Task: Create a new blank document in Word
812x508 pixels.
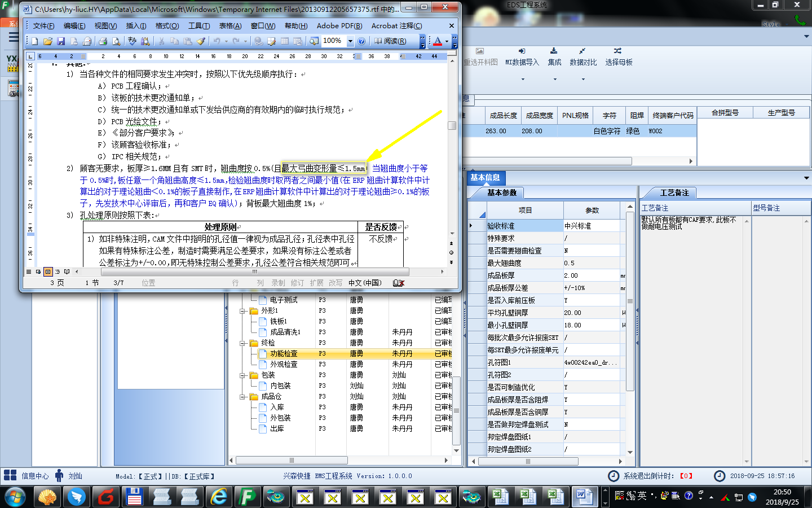Action: pyautogui.click(x=35, y=41)
